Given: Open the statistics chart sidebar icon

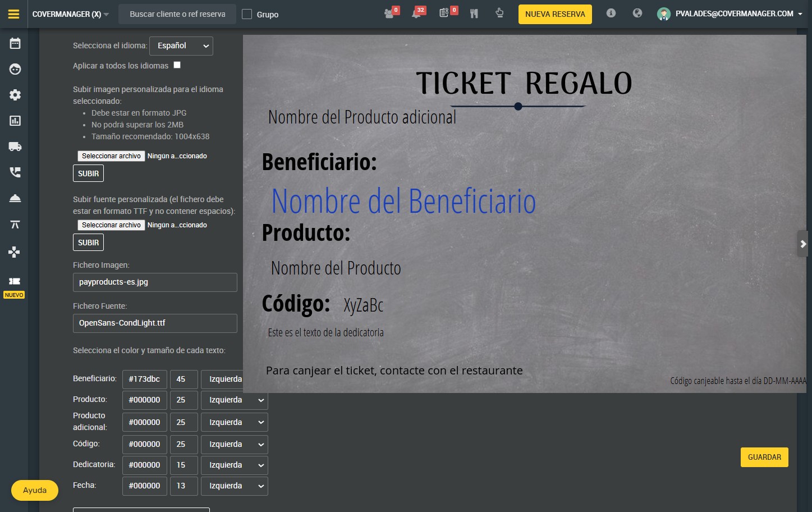Looking at the screenshot, I should [15, 121].
